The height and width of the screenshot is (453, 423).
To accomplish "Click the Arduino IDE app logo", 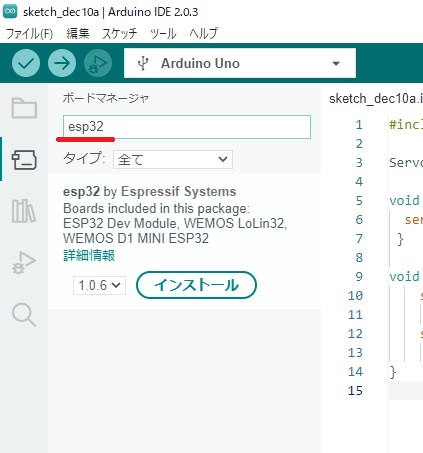I will click(10, 12).
